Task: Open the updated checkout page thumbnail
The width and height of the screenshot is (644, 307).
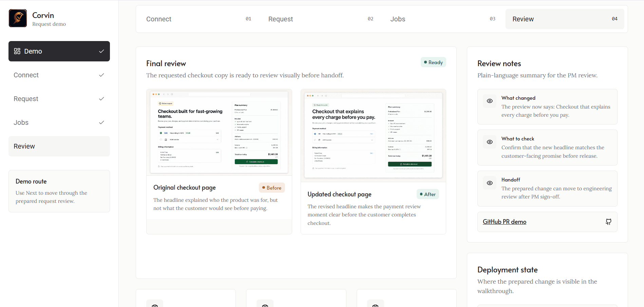Action: (x=373, y=135)
